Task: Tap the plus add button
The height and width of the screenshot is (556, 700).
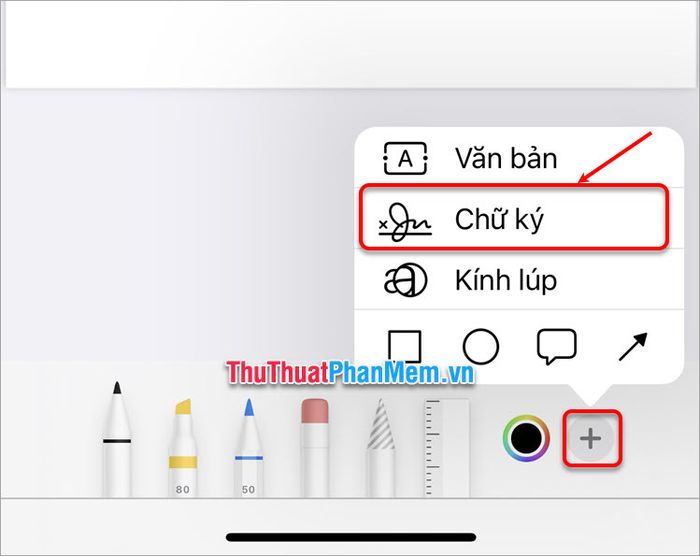Action: tap(591, 438)
